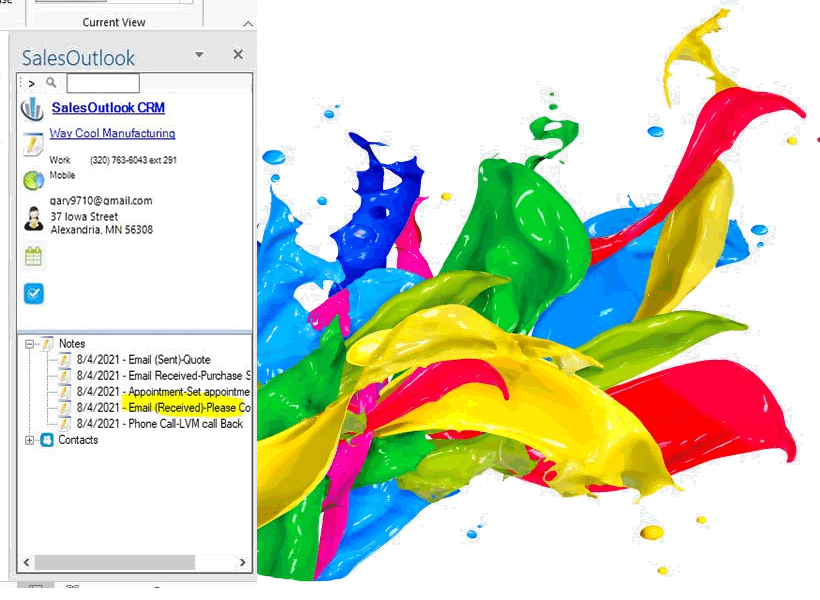The height and width of the screenshot is (600, 820).
Task: Open the SalesOutlook CRM link
Action: click(108, 108)
